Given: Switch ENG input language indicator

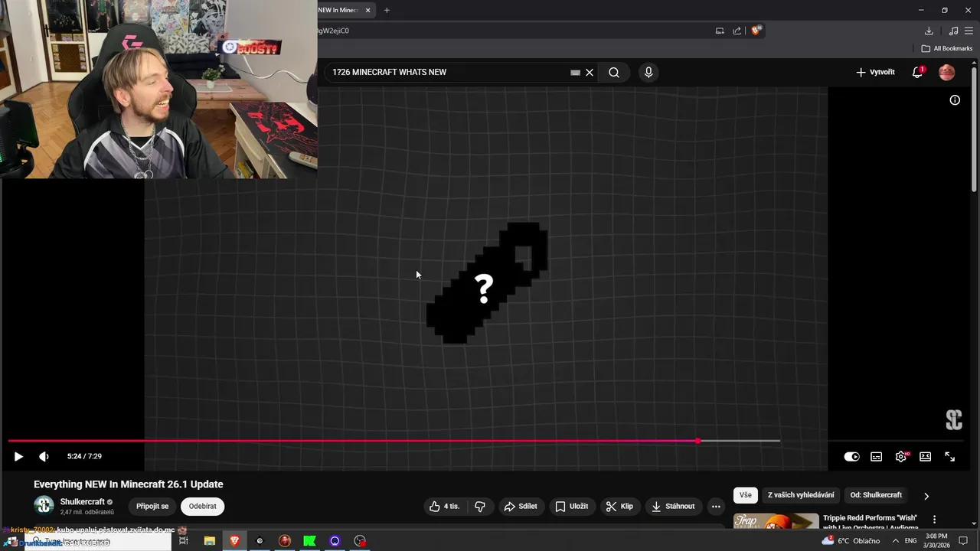Looking at the screenshot, I should pyautogui.click(x=910, y=541).
